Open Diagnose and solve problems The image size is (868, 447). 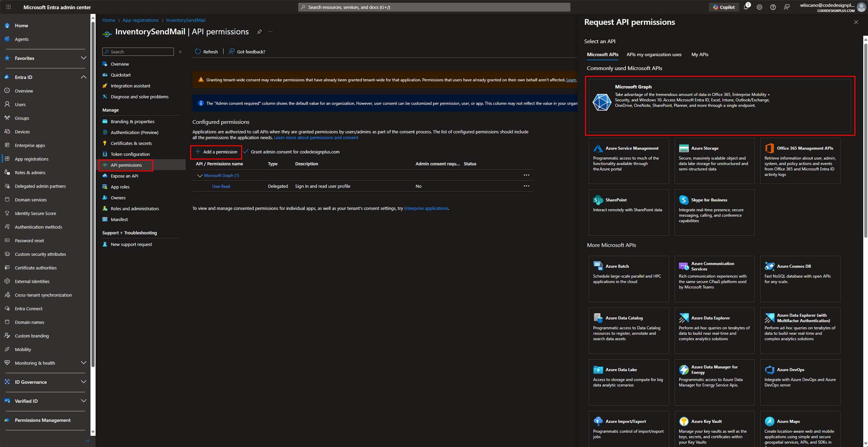click(x=139, y=97)
